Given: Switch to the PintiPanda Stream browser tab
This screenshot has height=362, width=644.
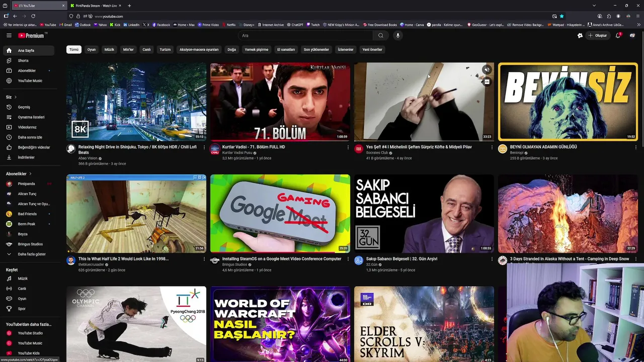Looking at the screenshot, I should click(95, 6).
